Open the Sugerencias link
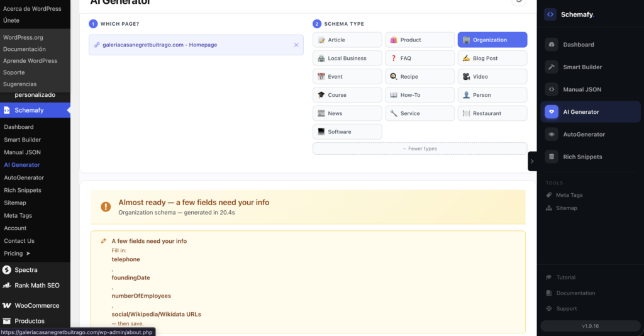This screenshot has width=644, height=336. (19, 84)
